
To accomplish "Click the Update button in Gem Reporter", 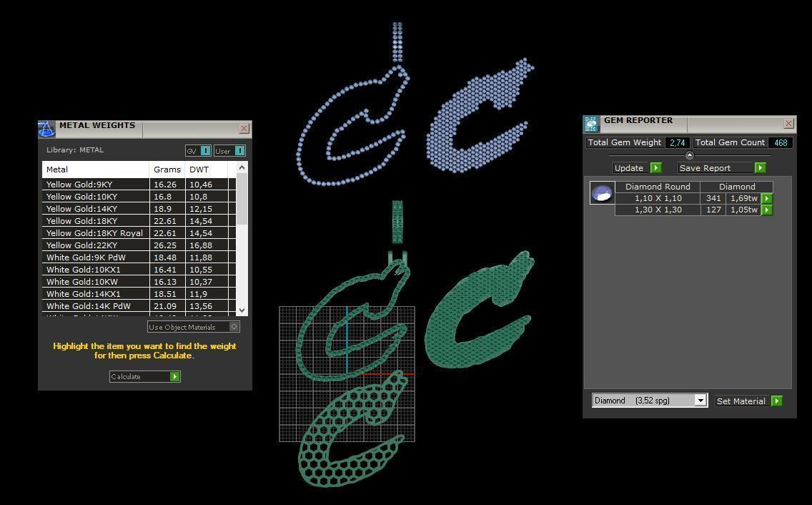I will (638, 168).
